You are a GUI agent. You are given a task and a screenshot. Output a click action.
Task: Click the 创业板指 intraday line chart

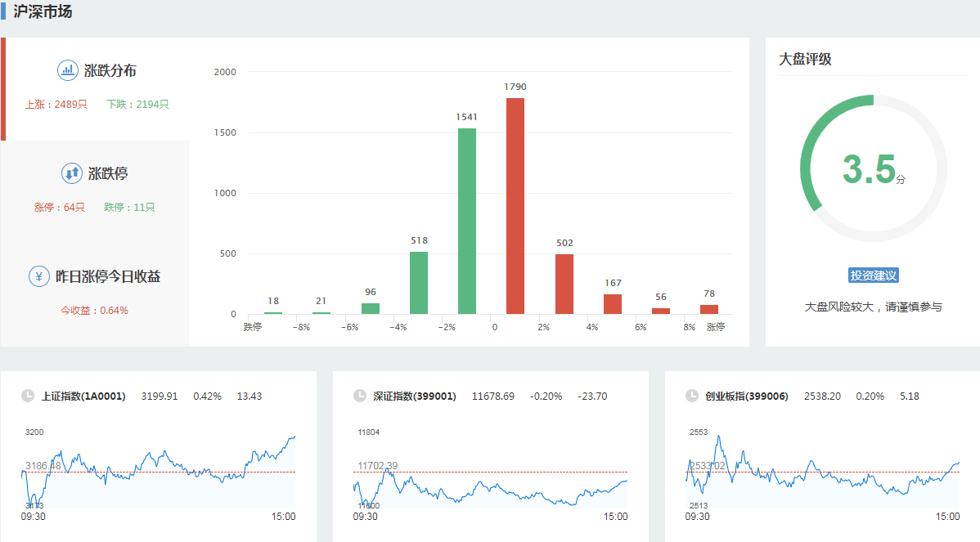click(x=822, y=473)
